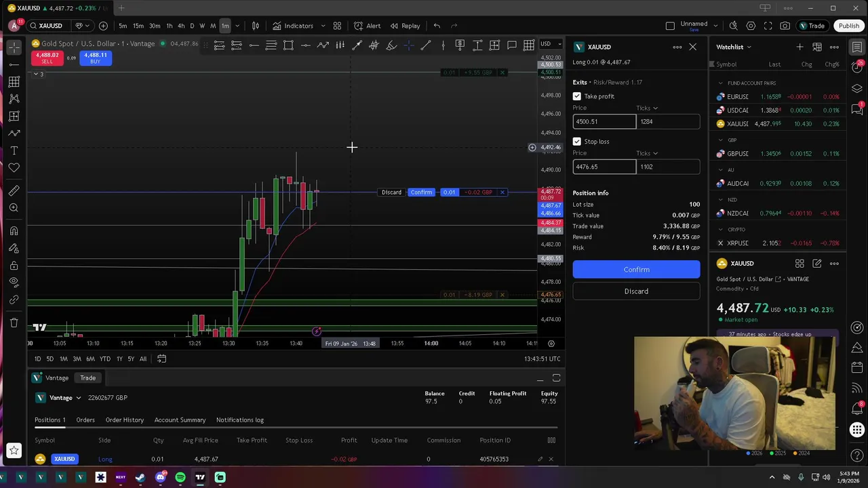Screen dimensions: 868x488
Task: Open the Stop loss Ticks unit dropdown
Action: tap(647, 153)
